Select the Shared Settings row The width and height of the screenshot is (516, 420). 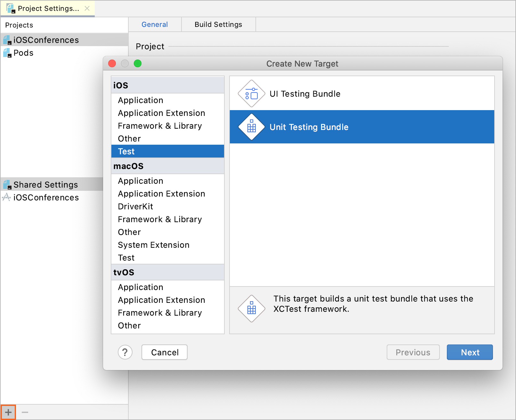coord(52,184)
